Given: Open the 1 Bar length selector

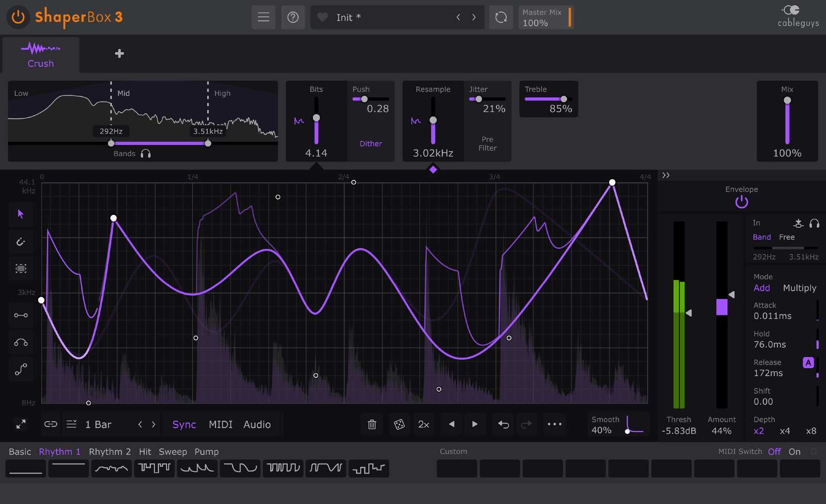Looking at the screenshot, I should click(97, 424).
